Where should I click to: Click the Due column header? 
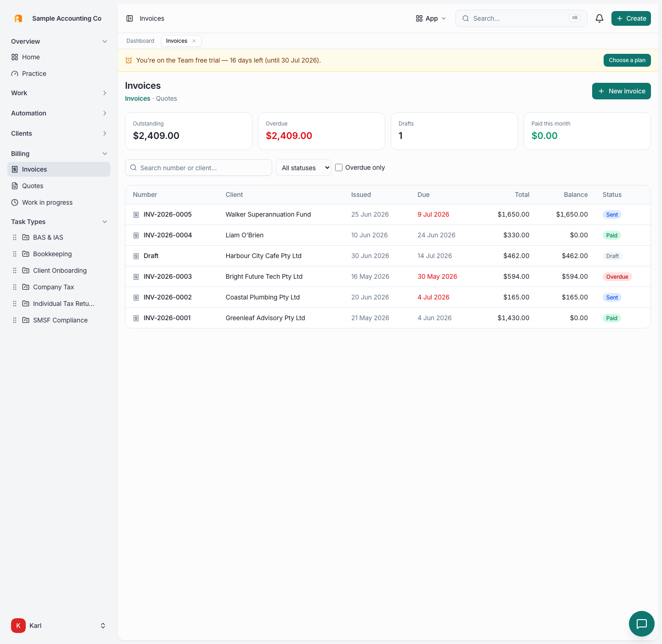423,195
